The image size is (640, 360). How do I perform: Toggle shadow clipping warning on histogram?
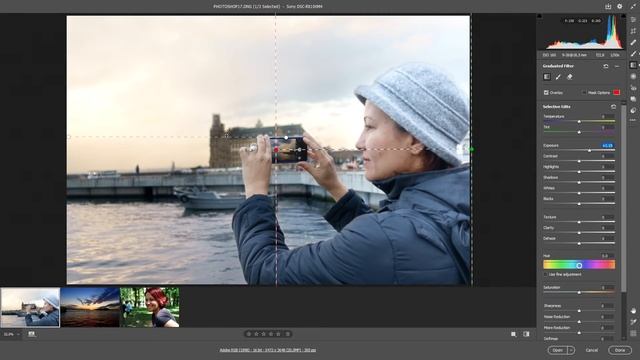[540, 16]
